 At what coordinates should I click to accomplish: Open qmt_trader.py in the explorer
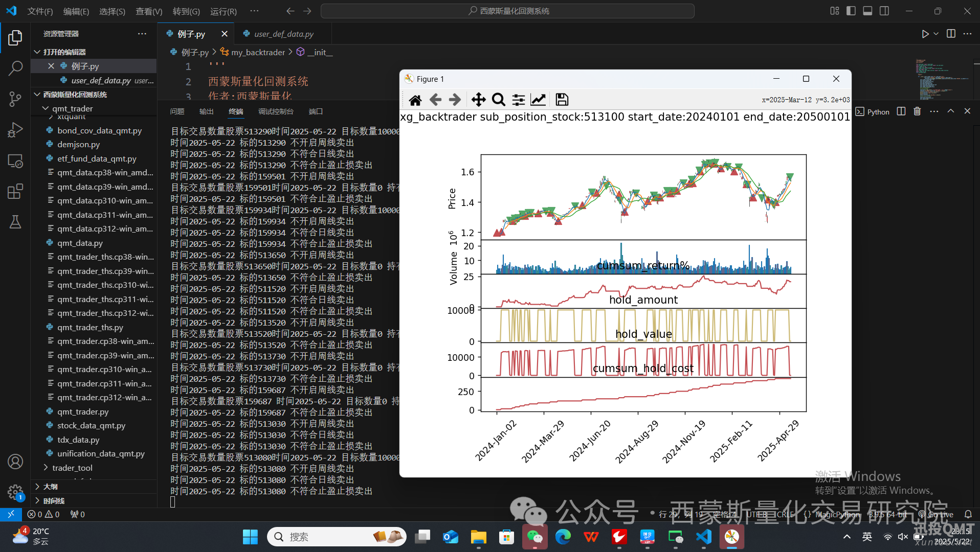click(83, 411)
